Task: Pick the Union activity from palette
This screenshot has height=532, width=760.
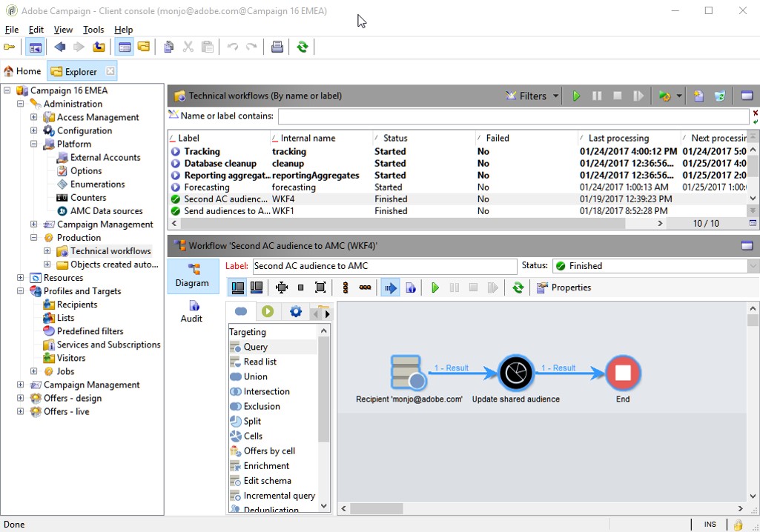Action: tap(255, 376)
